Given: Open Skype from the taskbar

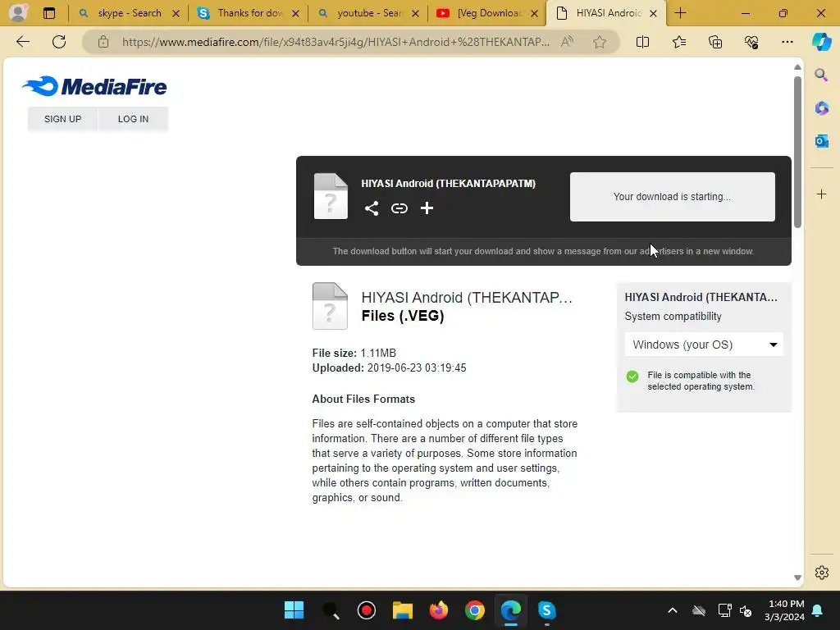Looking at the screenshot, I should tap(546, 610).
